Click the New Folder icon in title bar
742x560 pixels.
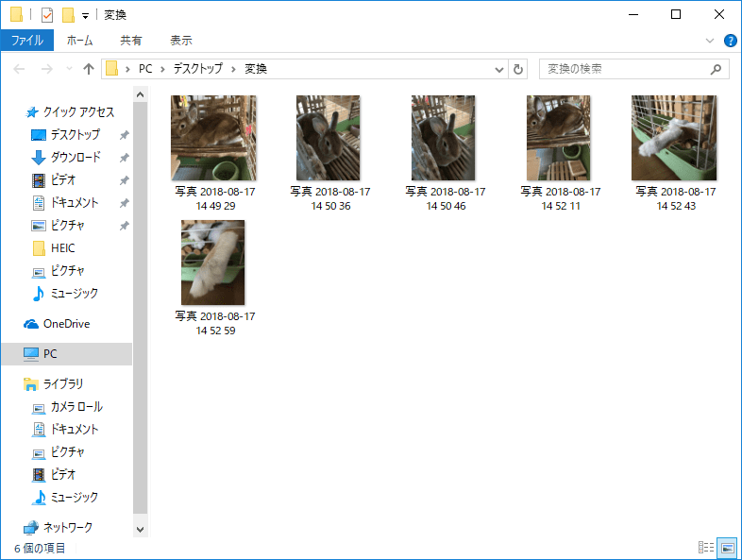coord(68,15)
